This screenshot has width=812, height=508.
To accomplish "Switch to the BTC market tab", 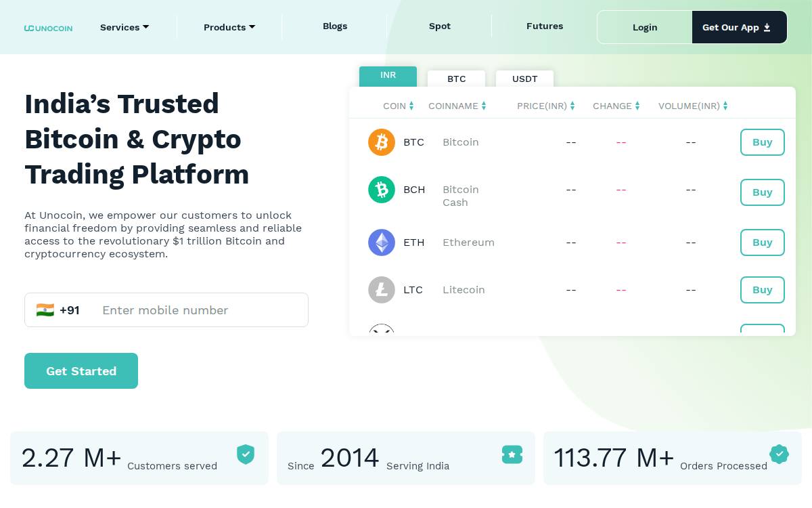I will pyautogui.click(x=456, y=79).
